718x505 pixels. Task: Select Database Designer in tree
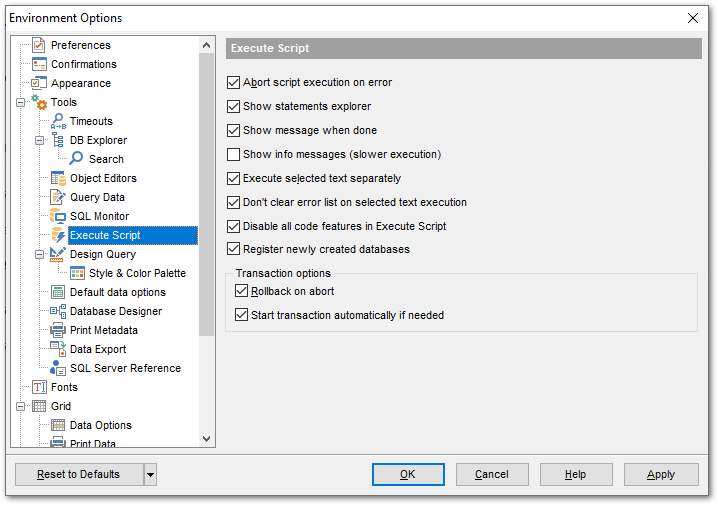coord(116,311)
